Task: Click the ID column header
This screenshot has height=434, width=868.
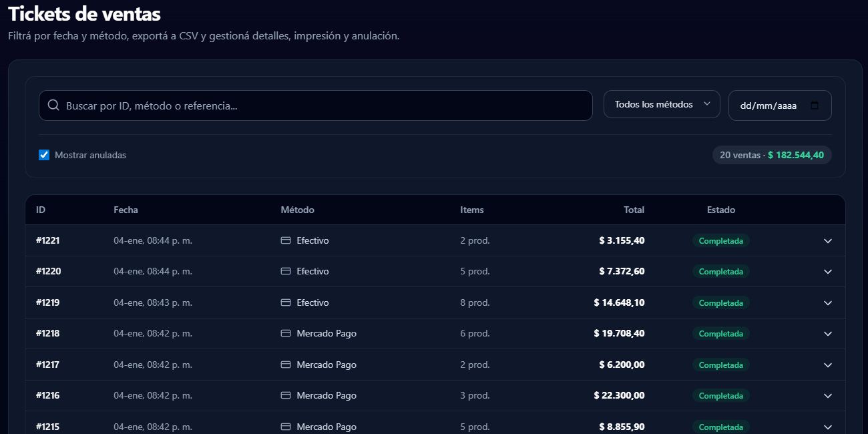Action: [41, 210]
